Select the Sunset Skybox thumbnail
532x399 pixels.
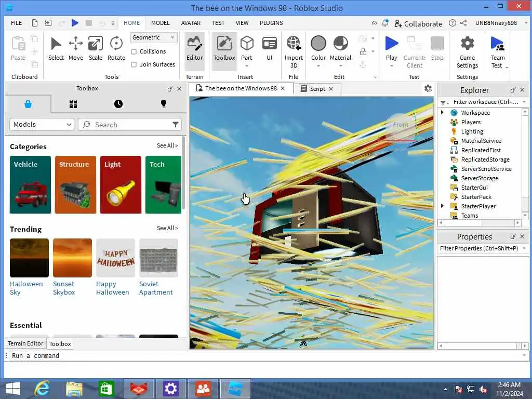72,258
